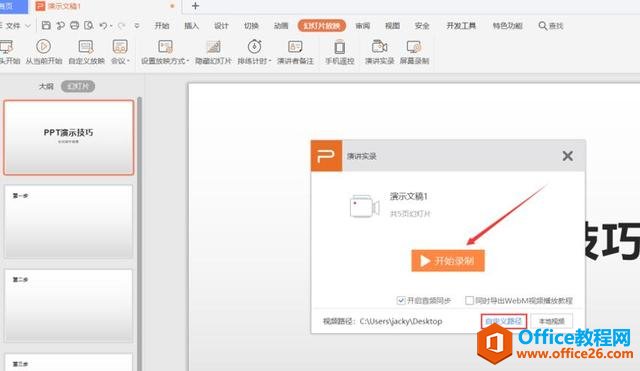Screen dimensions: 640x371
Task: Open the Developer Tools (开发工具) tab
Action: click(x=461, y=26)
